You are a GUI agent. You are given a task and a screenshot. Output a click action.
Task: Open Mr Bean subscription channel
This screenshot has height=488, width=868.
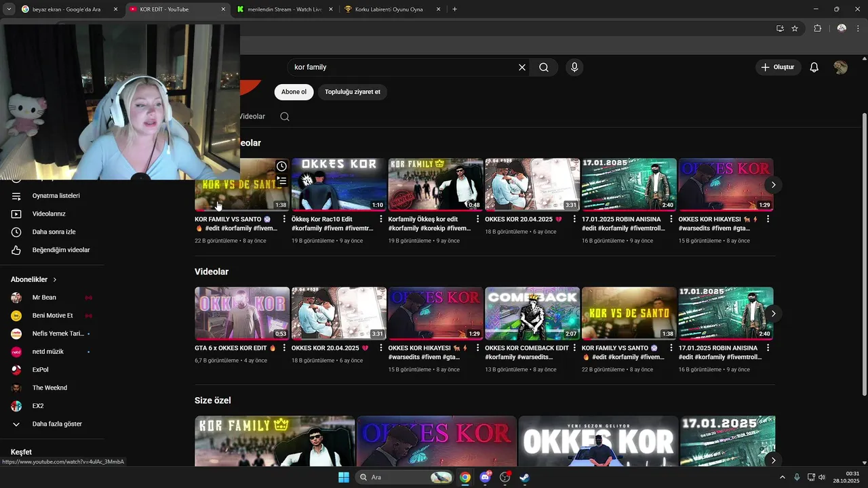click(x=52, y=298)
